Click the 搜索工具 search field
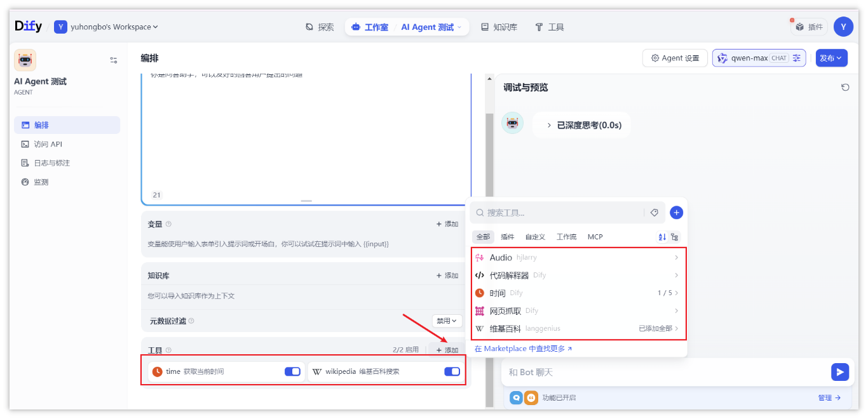 click(x=558, y=213)
